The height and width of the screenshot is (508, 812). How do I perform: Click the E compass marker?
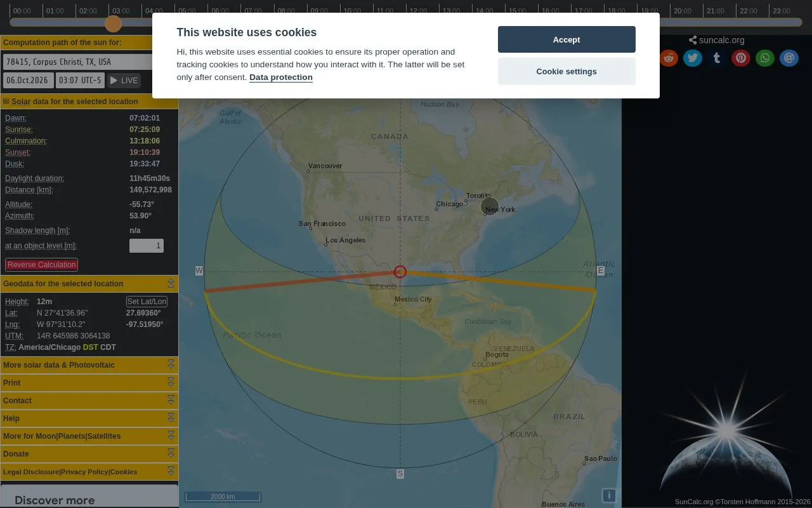601,271
